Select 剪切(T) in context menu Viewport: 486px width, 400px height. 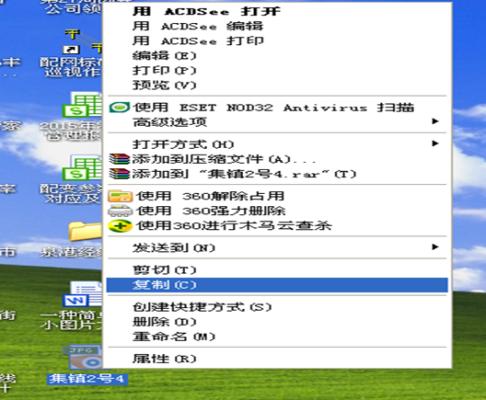[277, 270]
